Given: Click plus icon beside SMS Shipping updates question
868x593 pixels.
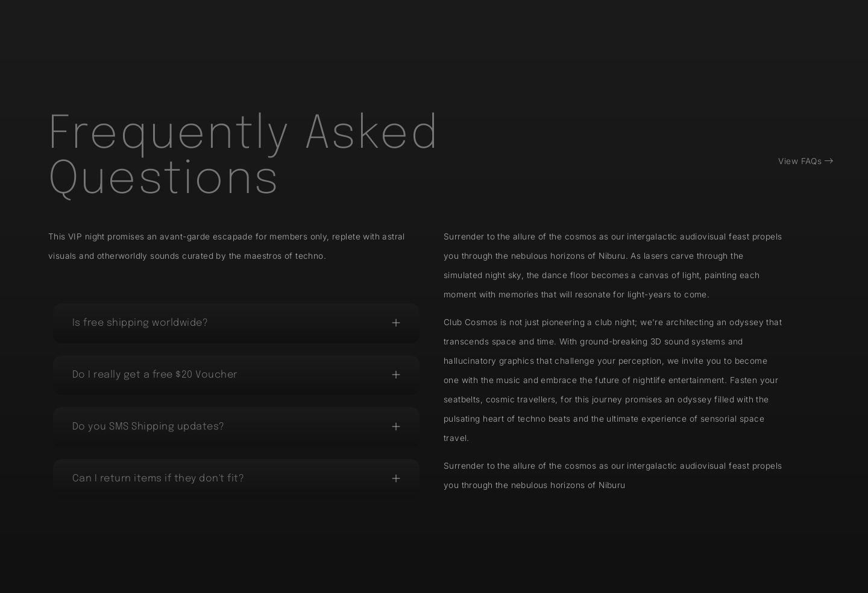Looking at the screenshot, I should coord(396,427).
